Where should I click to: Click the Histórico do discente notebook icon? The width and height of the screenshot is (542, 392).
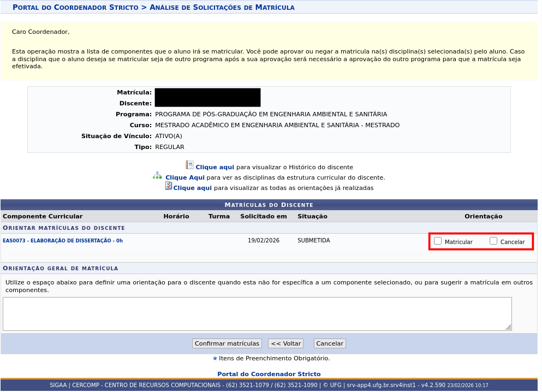click(x=188, y=164)
